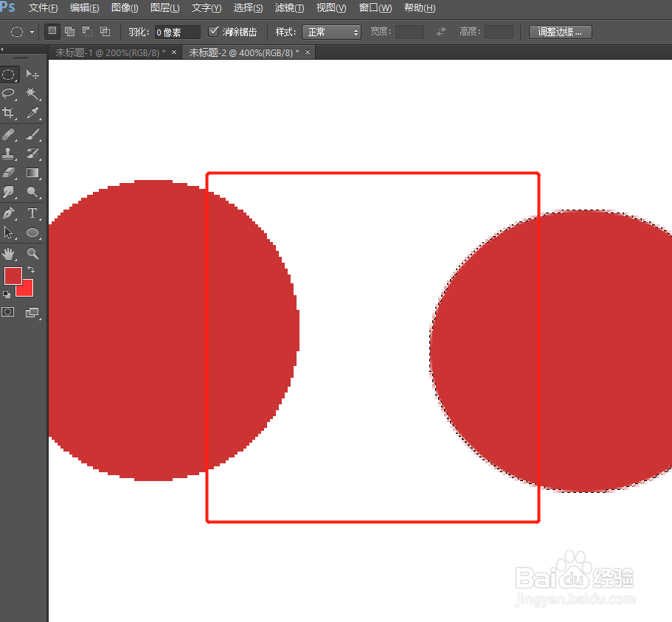Select the Eyedropper tool

pyautogui.click(x=32, y=113)
